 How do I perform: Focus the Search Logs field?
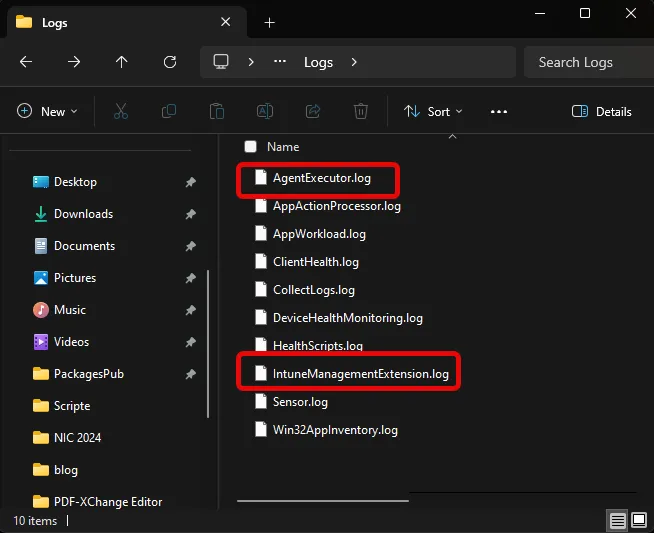589,62
